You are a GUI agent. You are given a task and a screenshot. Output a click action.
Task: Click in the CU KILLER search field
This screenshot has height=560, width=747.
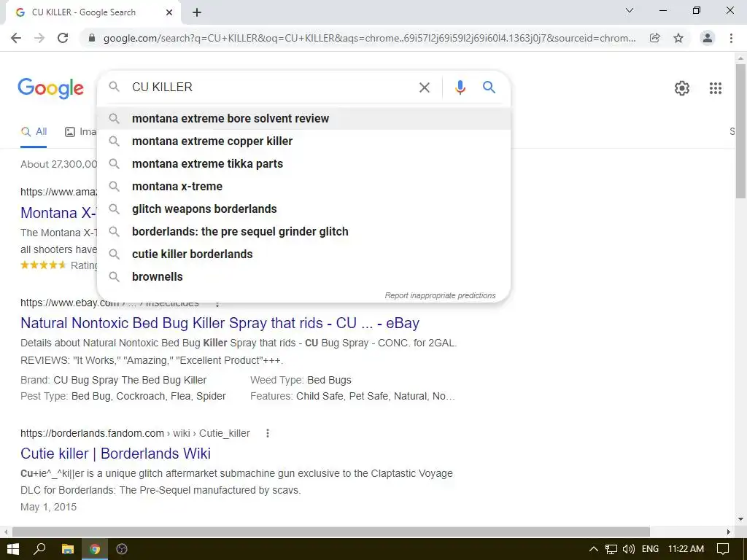click(x=271, y=87)
